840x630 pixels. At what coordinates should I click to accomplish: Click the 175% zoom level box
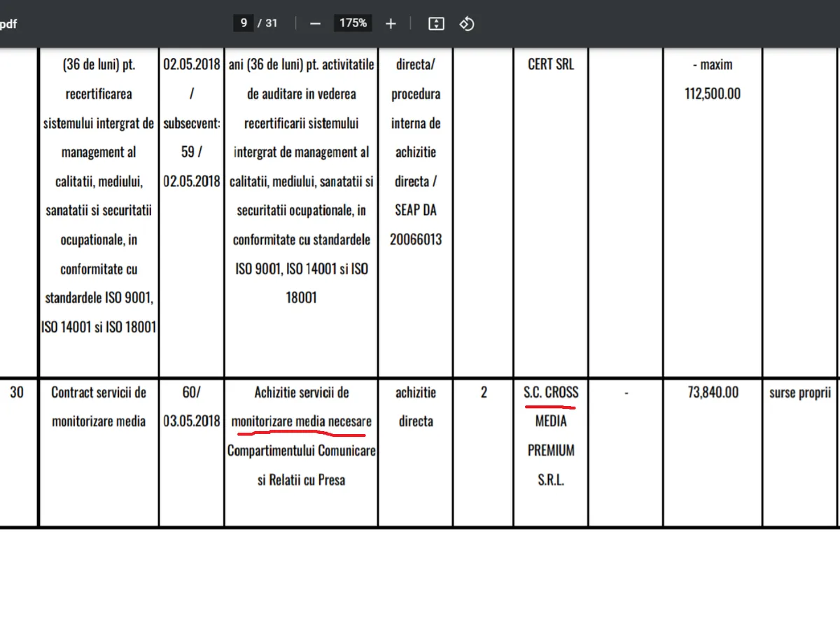tap(353, 23)
